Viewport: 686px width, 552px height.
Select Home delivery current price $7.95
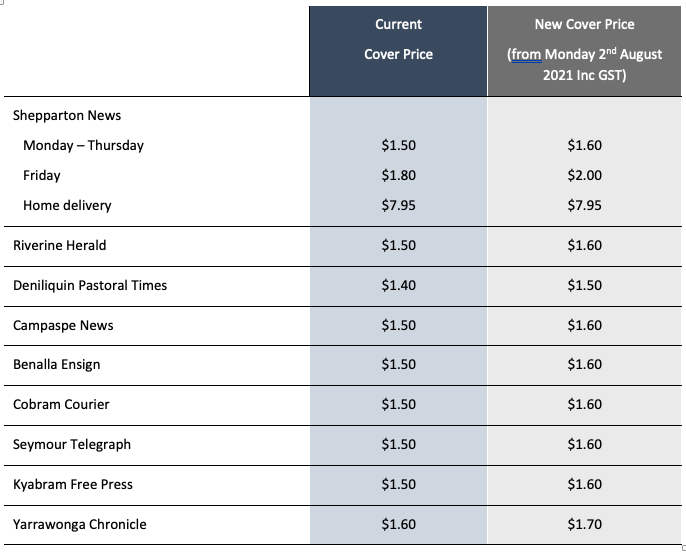(398, 205)
